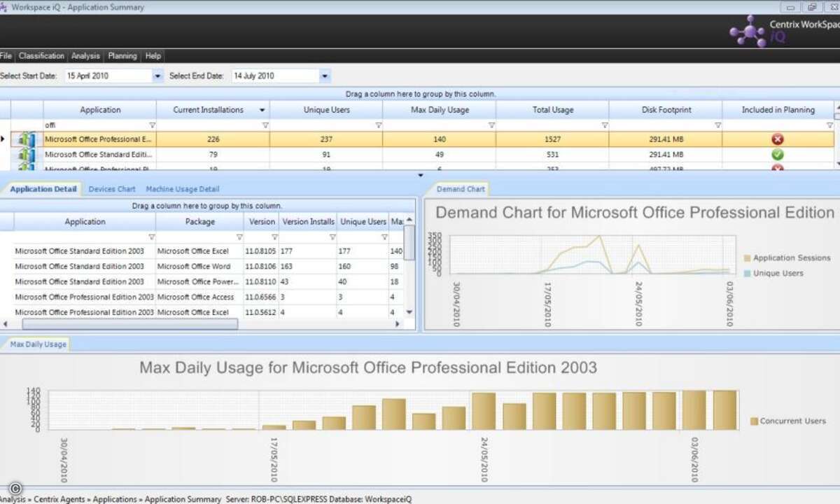Click the top grid scroll-down arrow

click(x=836, y=164)
